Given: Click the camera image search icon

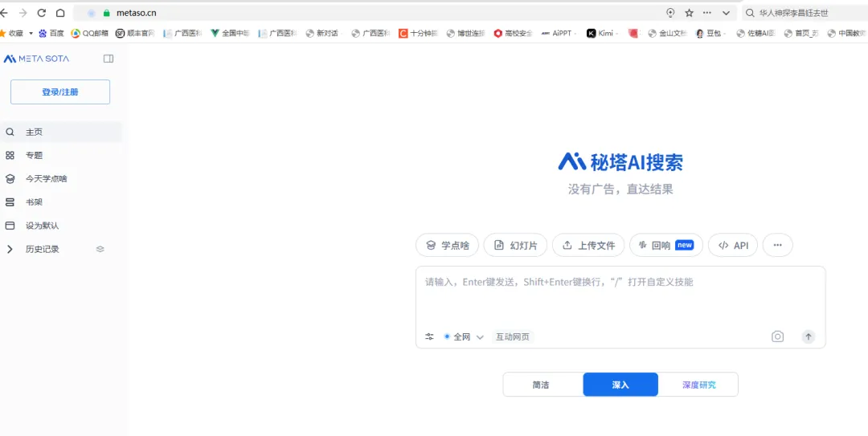Looking at the screenshot, I should [x=778, y=336].
